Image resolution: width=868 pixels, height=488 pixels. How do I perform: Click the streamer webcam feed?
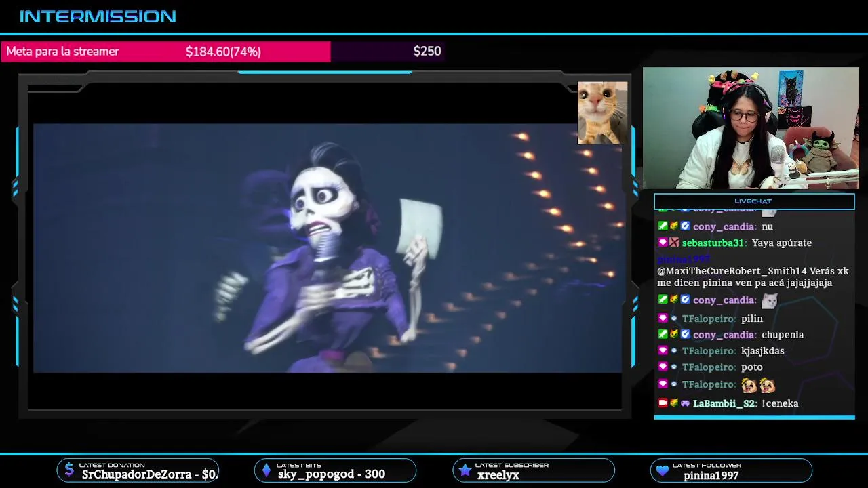click(751, 127)
